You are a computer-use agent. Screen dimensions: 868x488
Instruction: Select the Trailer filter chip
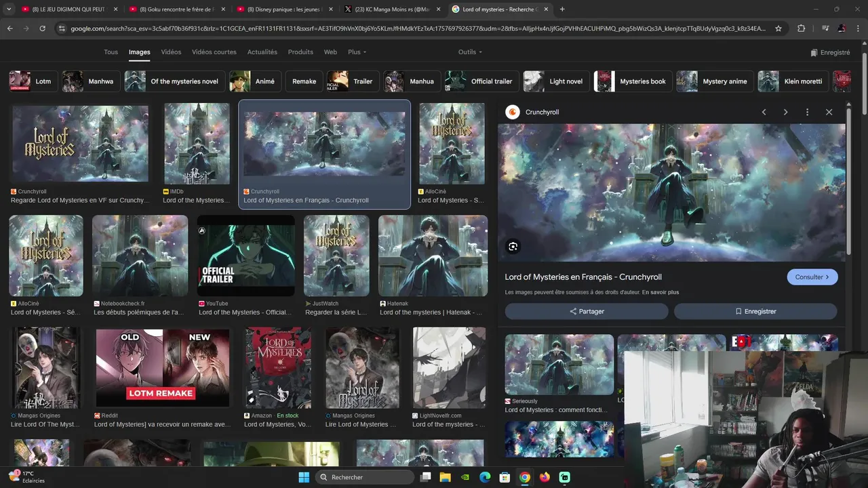click(352, 81)
